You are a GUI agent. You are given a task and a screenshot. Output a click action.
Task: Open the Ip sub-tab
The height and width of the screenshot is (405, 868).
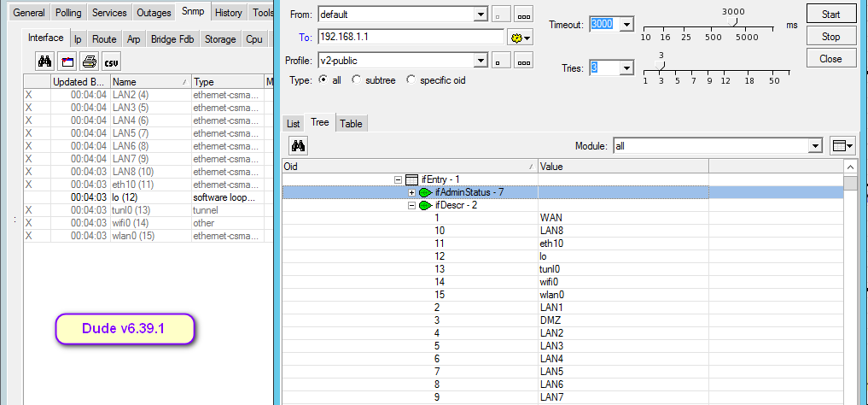(x=79, y=39)
